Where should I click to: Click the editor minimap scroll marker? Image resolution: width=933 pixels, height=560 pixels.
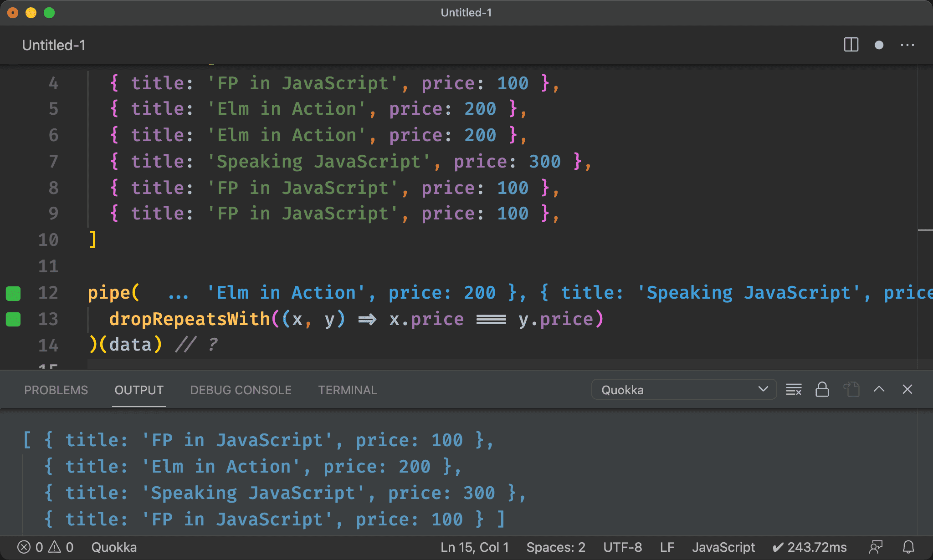click(x=925, y=230)
